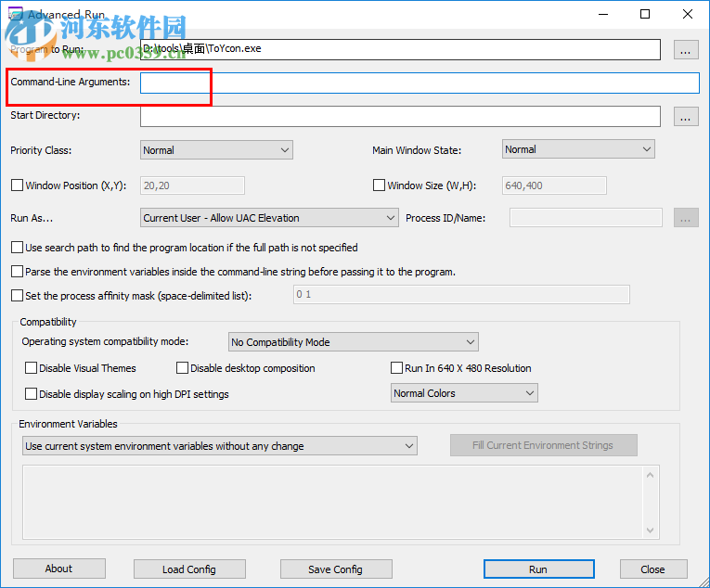Close the window via title bar X
Viewport: 710px width, 588px height.
pos(688,14)
